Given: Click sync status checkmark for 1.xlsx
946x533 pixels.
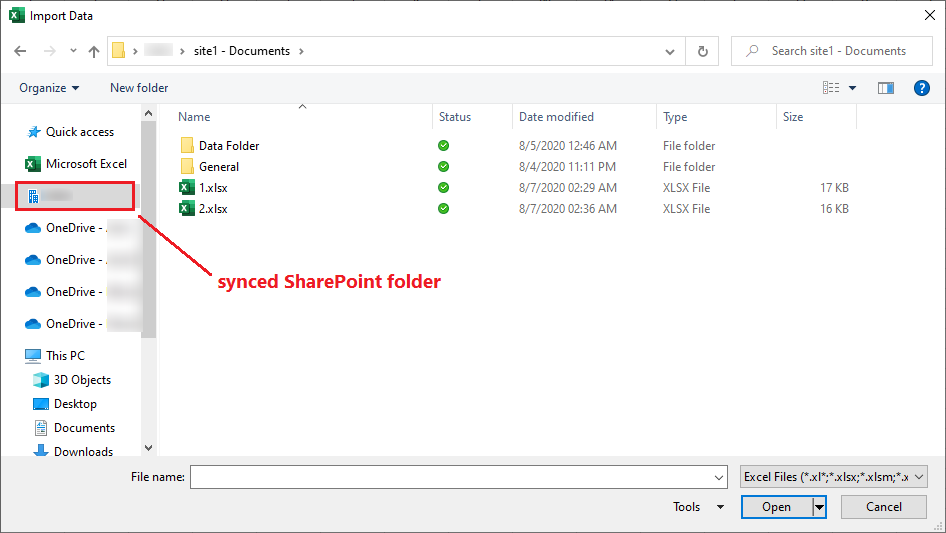Looking at the screenshot, I should (443, 188).
